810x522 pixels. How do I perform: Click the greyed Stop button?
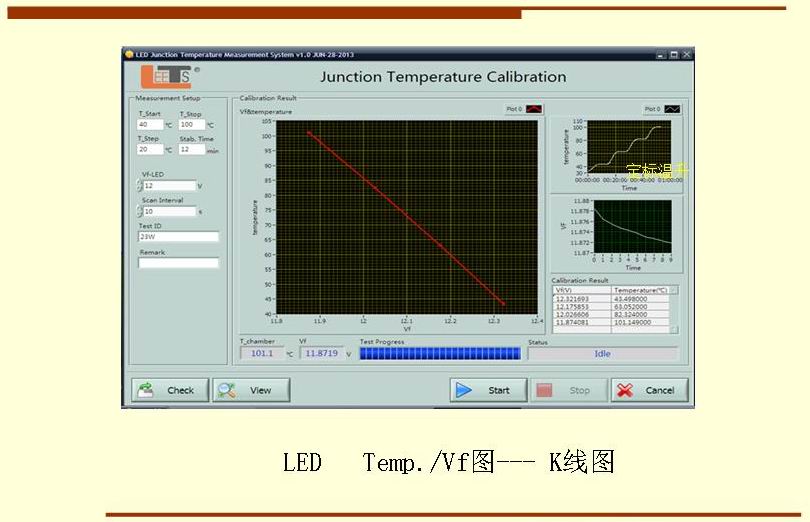[569, 390]
